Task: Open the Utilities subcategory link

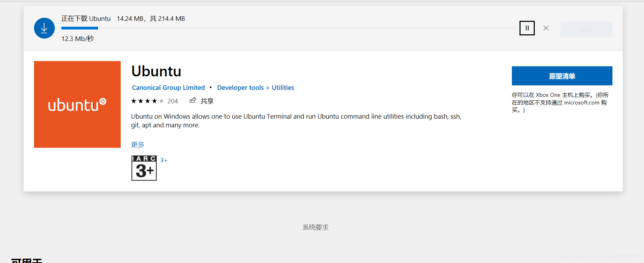Action: click(x=283, y=88)
